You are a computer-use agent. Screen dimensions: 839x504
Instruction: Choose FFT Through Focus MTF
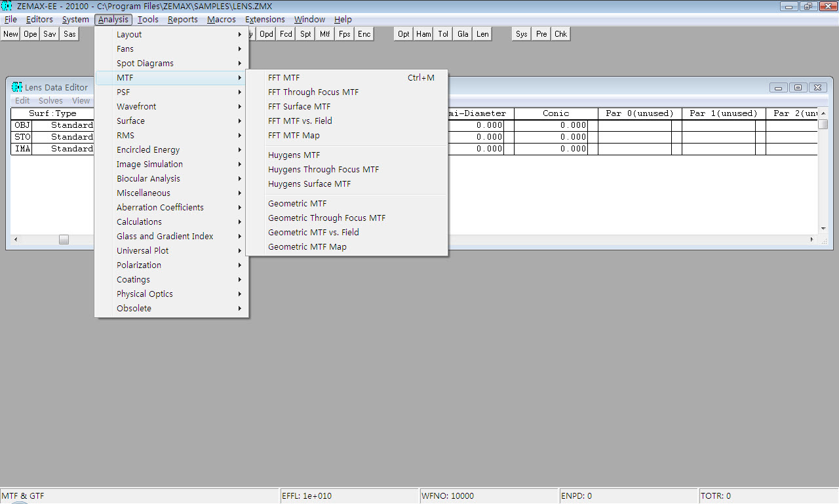[347, 92]
